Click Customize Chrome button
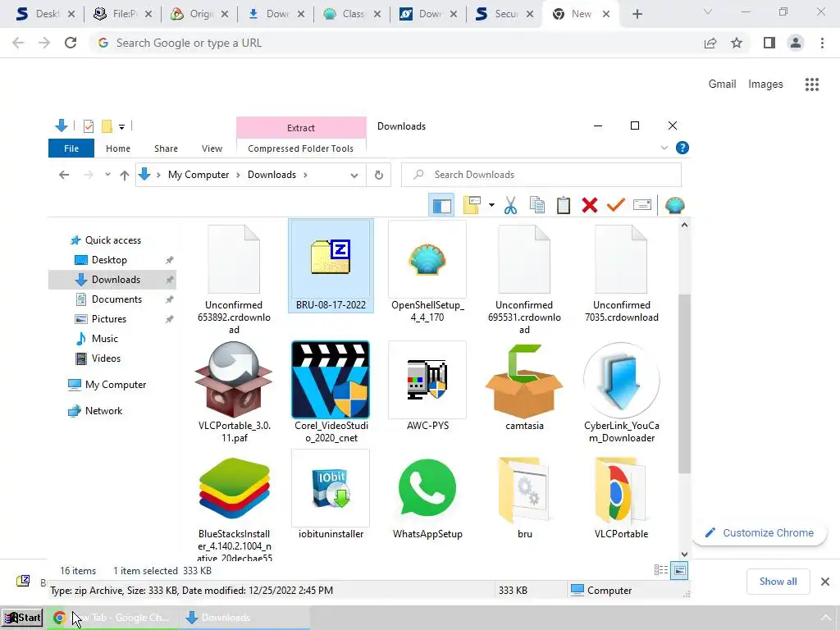 click(x=760, y=533)
